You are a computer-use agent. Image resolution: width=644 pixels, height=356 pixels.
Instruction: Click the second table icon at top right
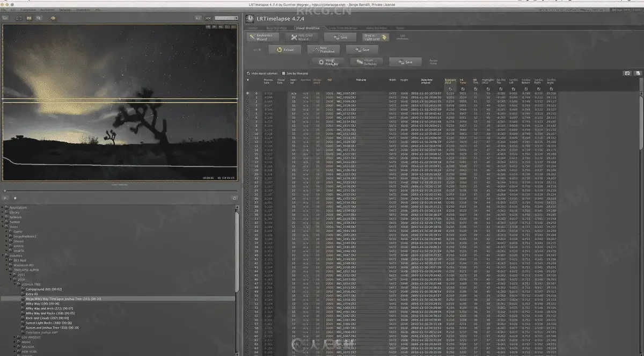[x=638, y=74]
